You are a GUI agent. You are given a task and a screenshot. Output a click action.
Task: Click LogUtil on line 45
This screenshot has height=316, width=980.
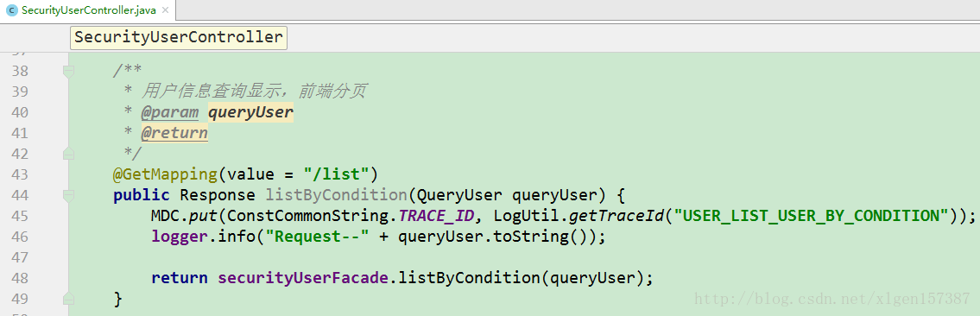point(526,216)
